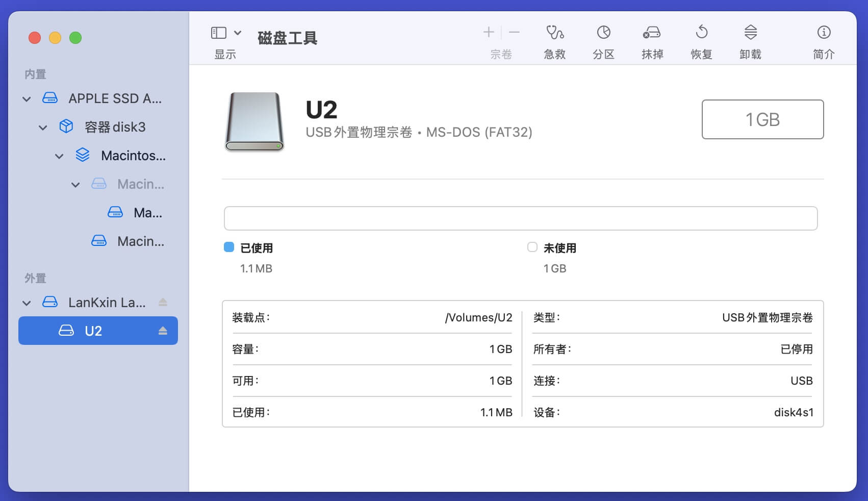Run First Aid (急救) on the volume
Screen dimensions: 868x501
554,33
